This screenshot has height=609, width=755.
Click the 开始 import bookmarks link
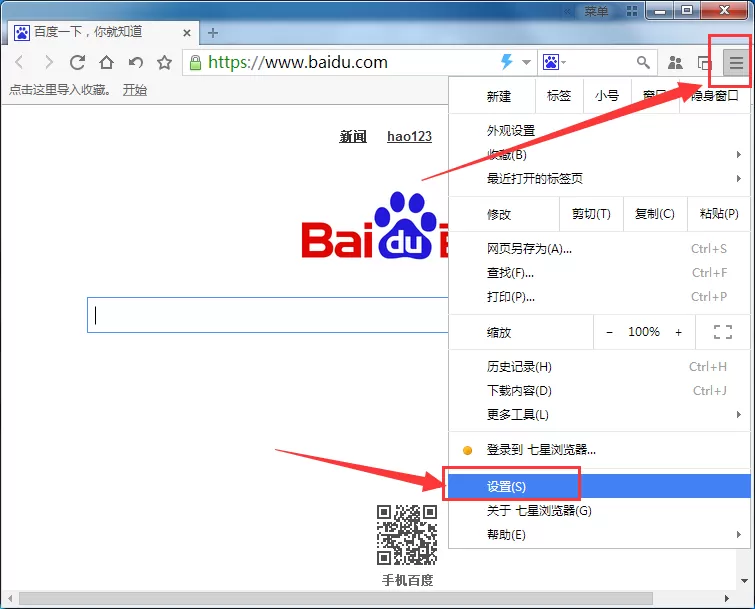pos(135,90)
